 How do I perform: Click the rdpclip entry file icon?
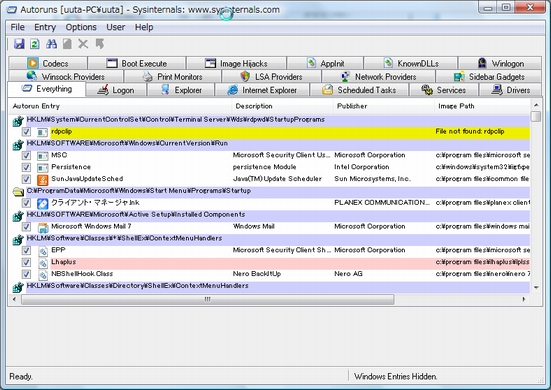(43, 132)
